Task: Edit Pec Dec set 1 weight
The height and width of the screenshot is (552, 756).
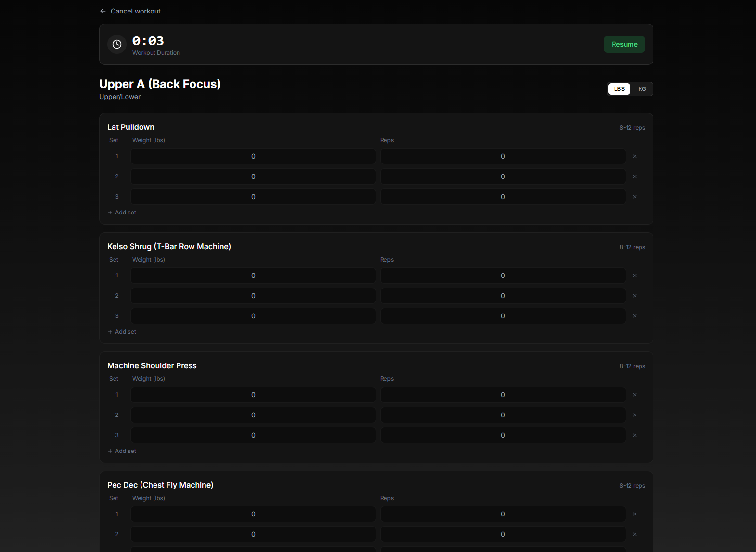Action: coord(253,514)
